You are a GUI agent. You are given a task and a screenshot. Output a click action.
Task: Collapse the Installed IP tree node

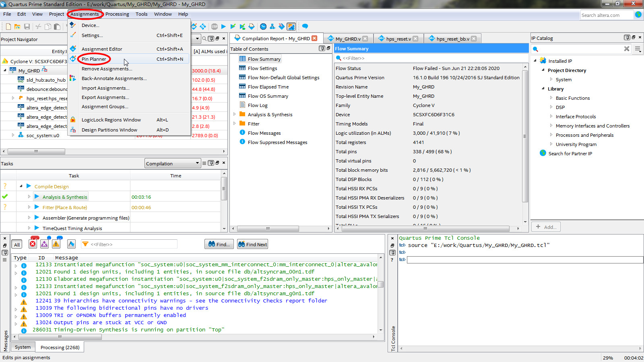point(535,61)
